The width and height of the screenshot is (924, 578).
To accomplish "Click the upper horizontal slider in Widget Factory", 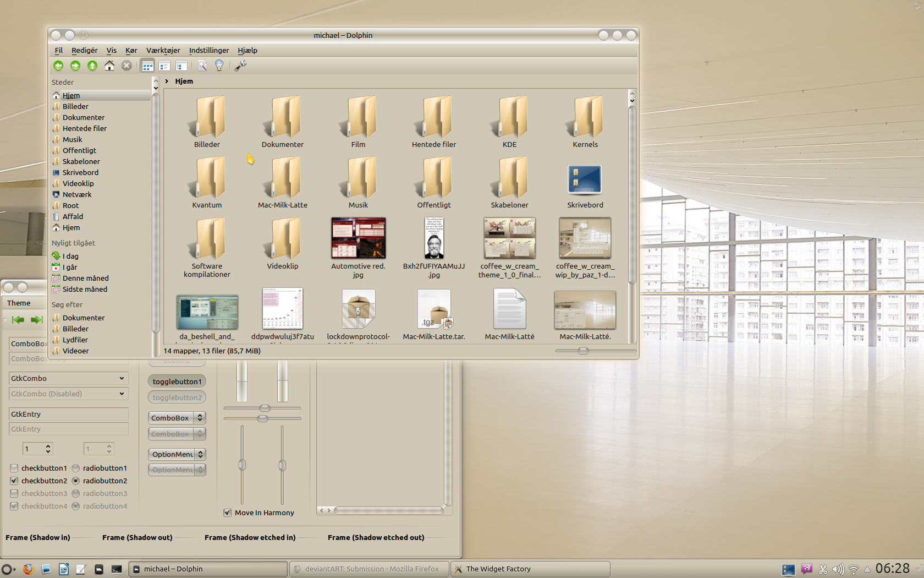I will (x=262, y=408).
